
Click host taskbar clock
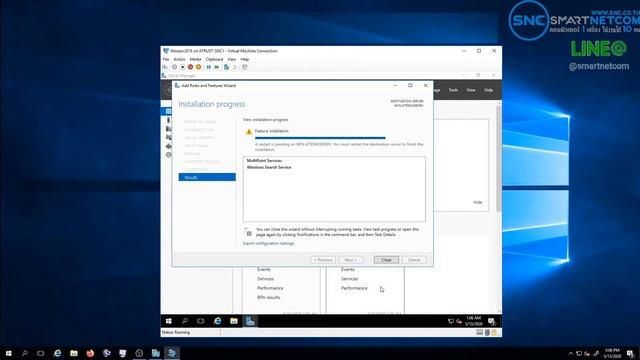coord(612,353)
